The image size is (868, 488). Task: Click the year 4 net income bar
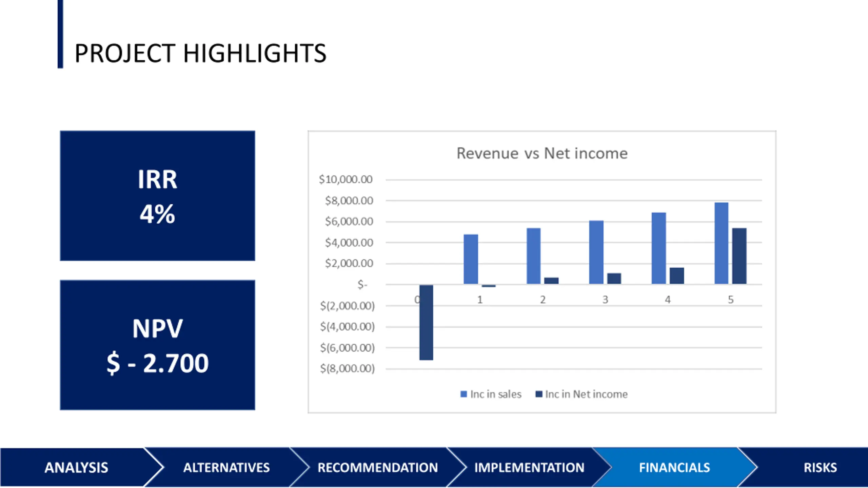(676, 276)
